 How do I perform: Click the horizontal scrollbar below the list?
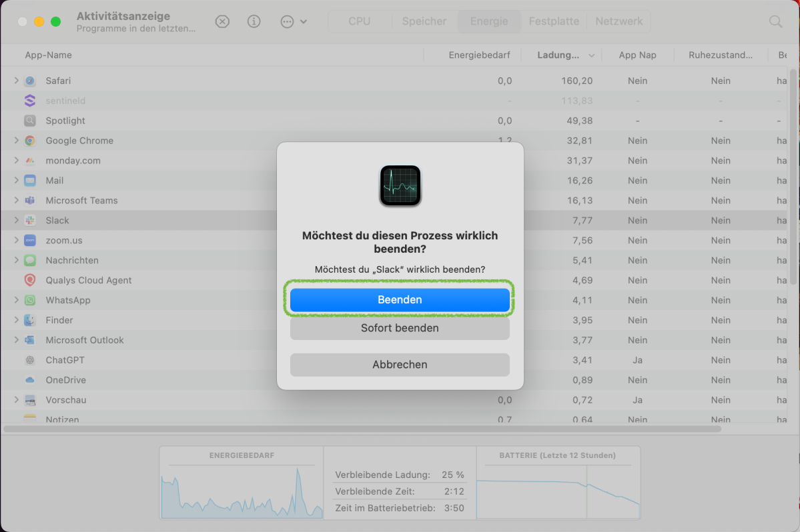(362, 429)
